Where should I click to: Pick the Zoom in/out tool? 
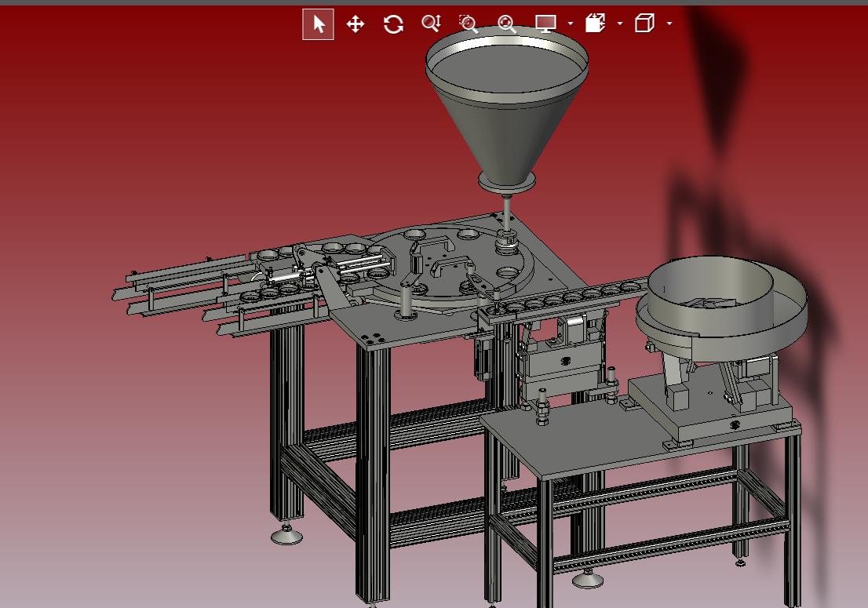click(431, 24)
